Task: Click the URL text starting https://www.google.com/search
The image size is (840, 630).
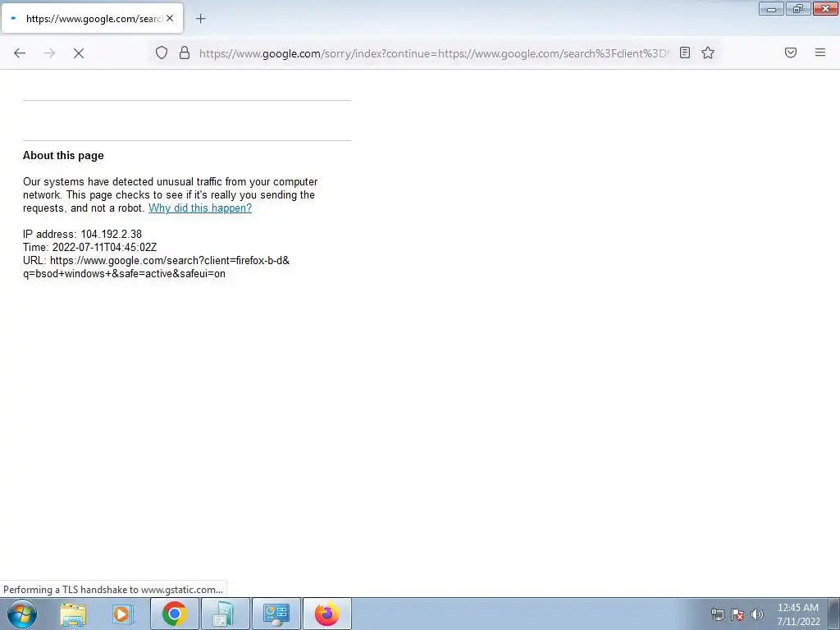Action: click(156, 267)
